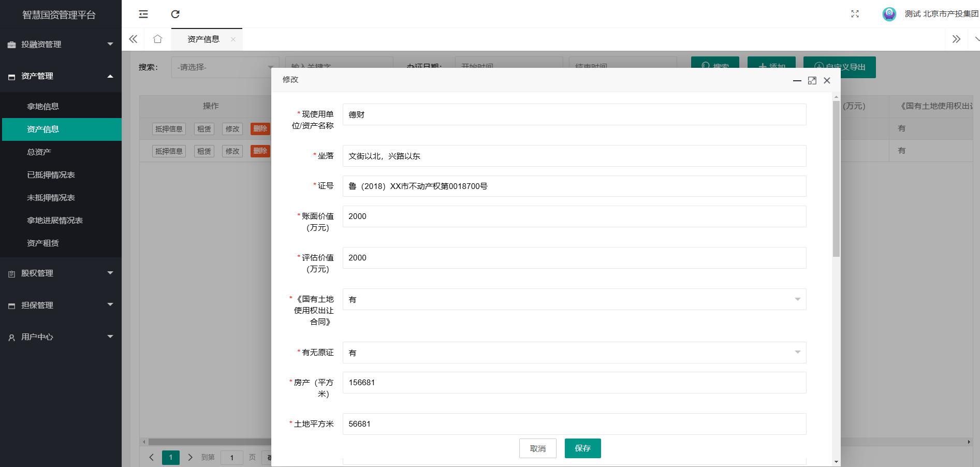Image resolution: width=980 pixels, height=467 pixels.
Task: Click the 证号 input field
Action: click(x=574, y=186)
